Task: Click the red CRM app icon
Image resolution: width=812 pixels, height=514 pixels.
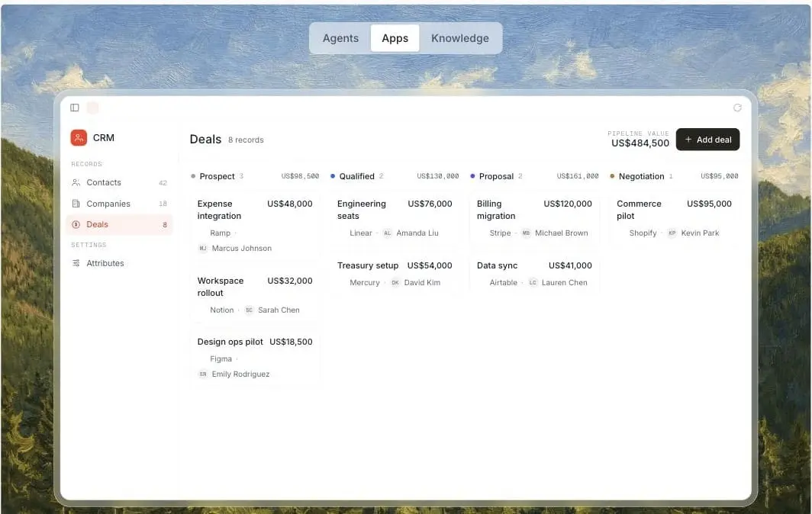Action: coord(79,138)
